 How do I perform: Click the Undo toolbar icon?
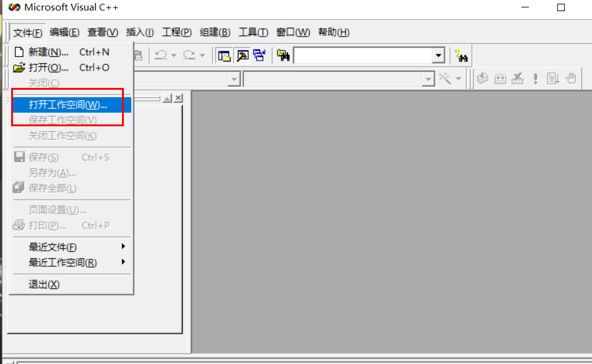[161, 56]
